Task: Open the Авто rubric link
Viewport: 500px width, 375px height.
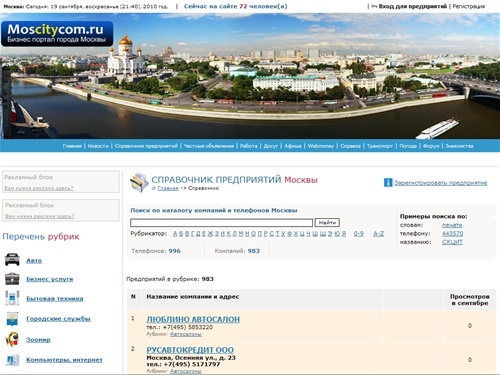Action: (34, 260)
